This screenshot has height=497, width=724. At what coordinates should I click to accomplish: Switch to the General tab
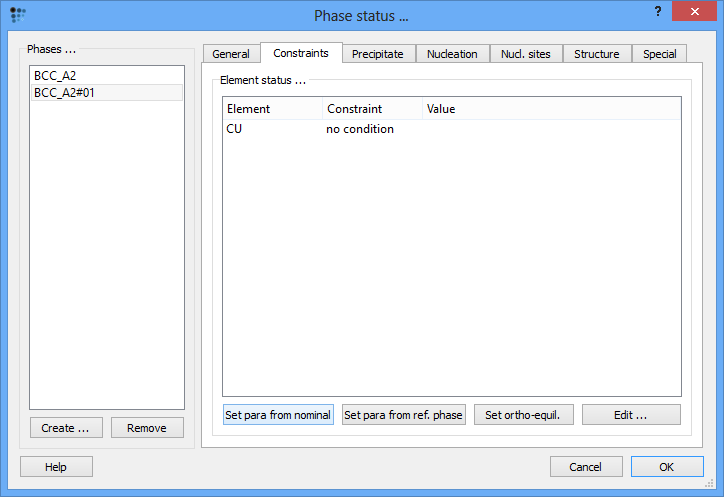[230, 54]
